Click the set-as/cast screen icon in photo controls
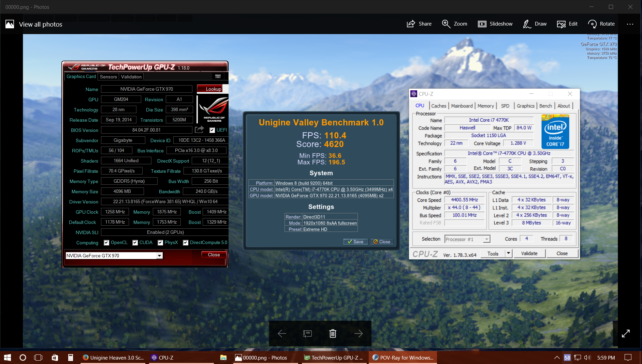642x364 pixels. pos(307,333)
